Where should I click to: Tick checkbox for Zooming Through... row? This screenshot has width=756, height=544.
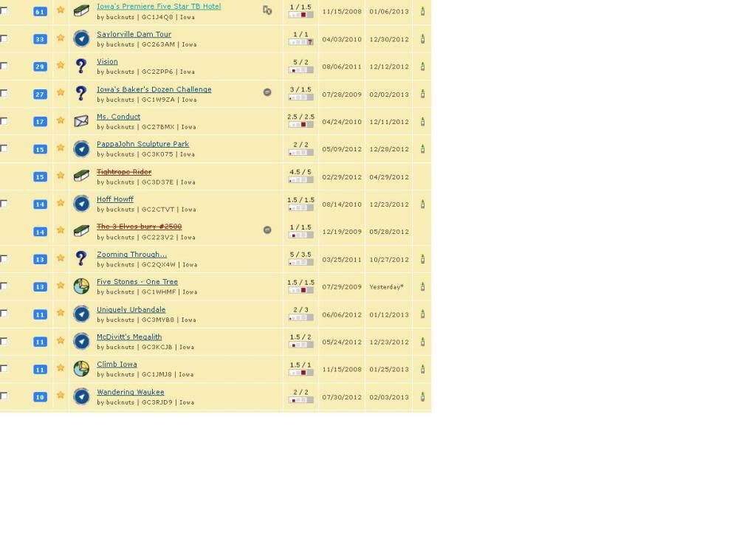click(x=4, y=259)
